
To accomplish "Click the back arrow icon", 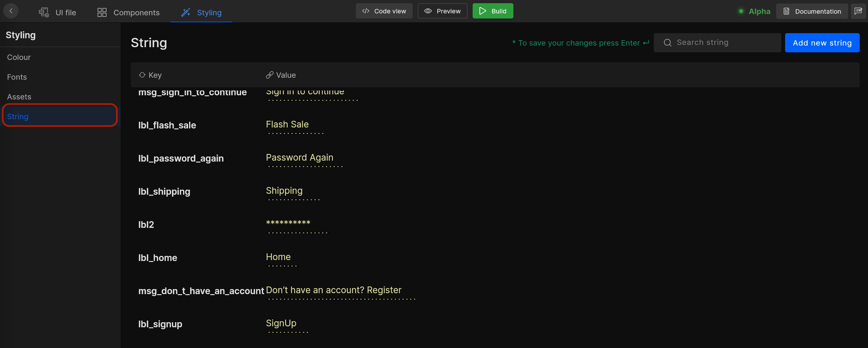I will (x=11, y=11).
